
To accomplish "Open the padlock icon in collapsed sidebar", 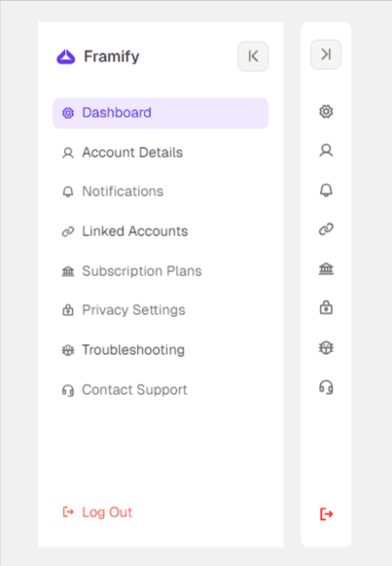I will coord(326,308).
